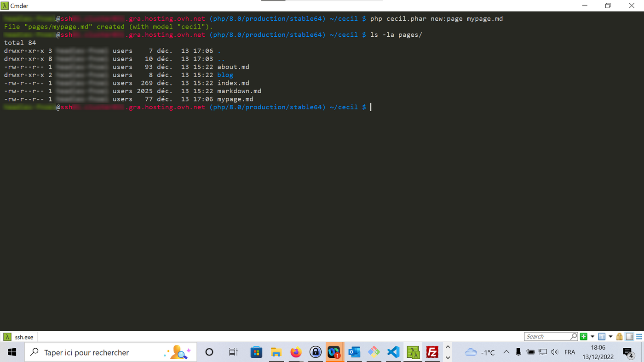Open Visual Studio Code from taskbar
Image resolution: width=644 pixels, height=362 pixels.
click(x=393, y=352)
